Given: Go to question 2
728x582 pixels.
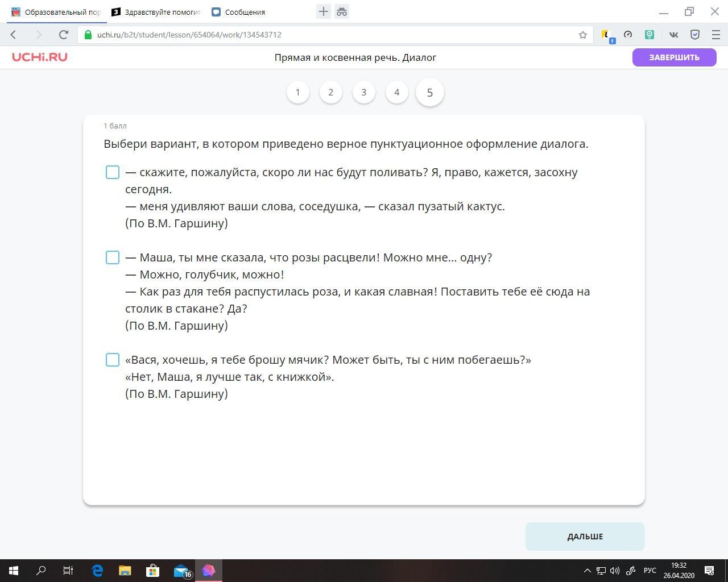Looking at the screenshot, I should tap(331, 92).
